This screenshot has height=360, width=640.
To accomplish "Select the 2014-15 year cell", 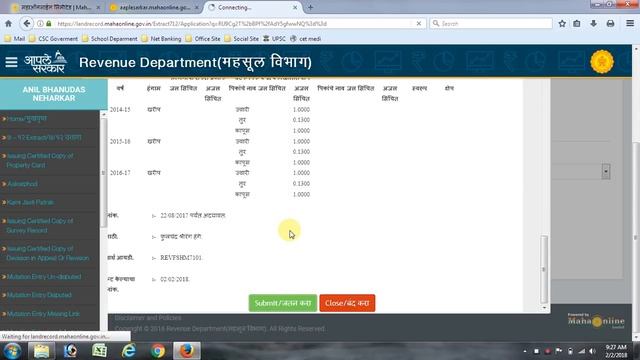I will (x=120, y=109).
